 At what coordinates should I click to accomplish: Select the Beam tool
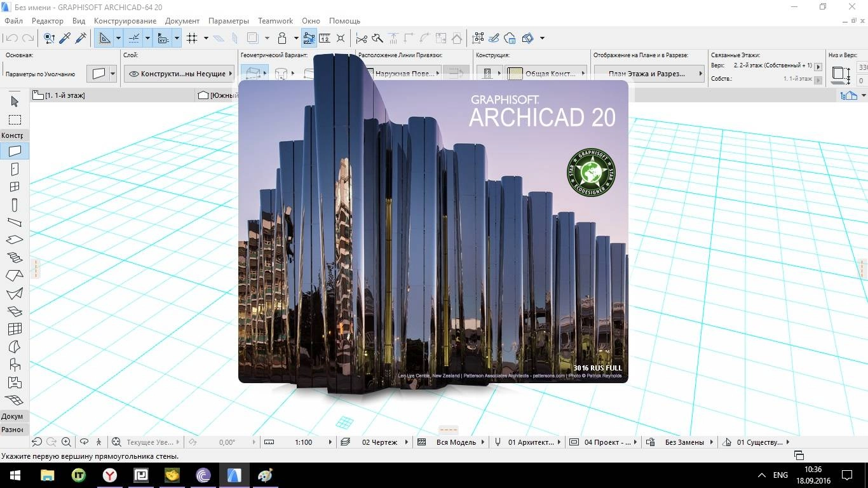[15, 222]
